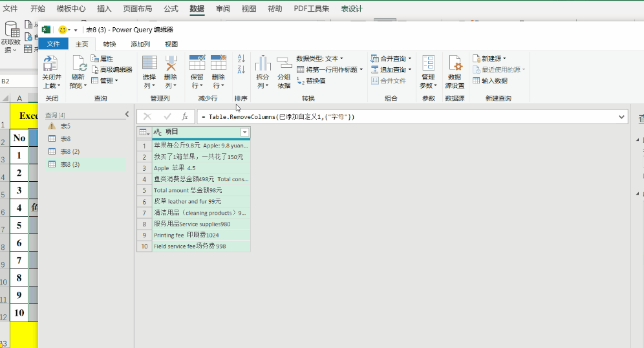Click Enter Data (输入数据)
This screenshot has width=644, height=348.
coord(490,80)
